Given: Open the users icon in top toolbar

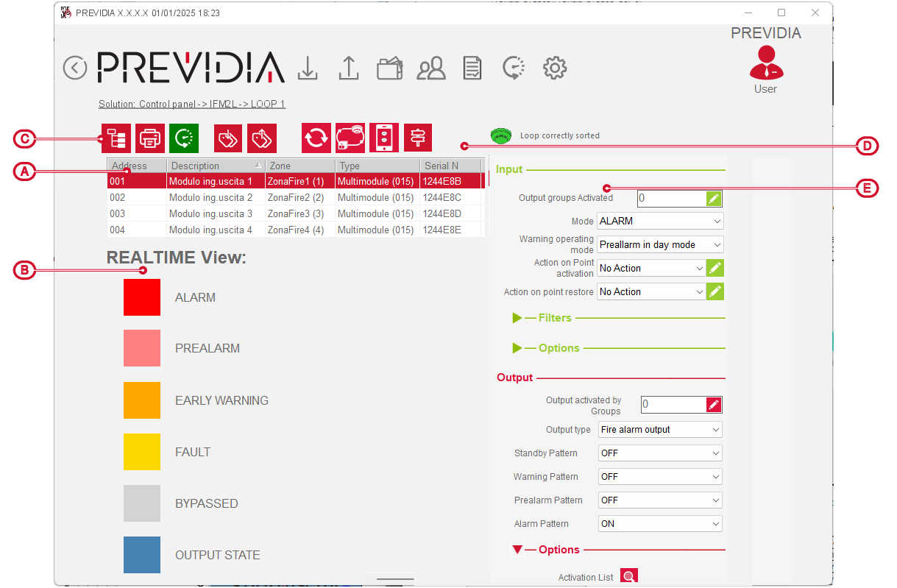Looking at the screenshot, I should [431, 68].
